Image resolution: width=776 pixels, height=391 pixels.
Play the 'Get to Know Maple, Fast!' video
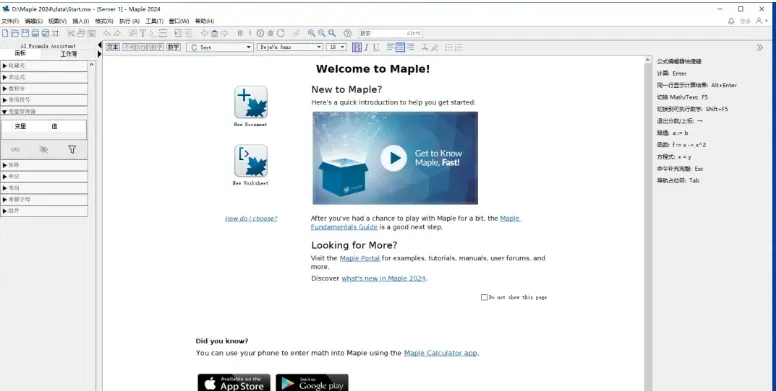click(393, 158)
